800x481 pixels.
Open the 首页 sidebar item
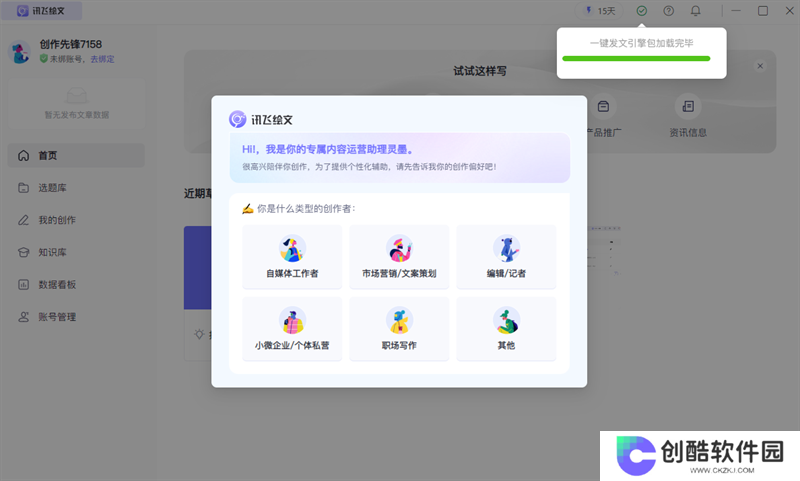coord(76,156)
